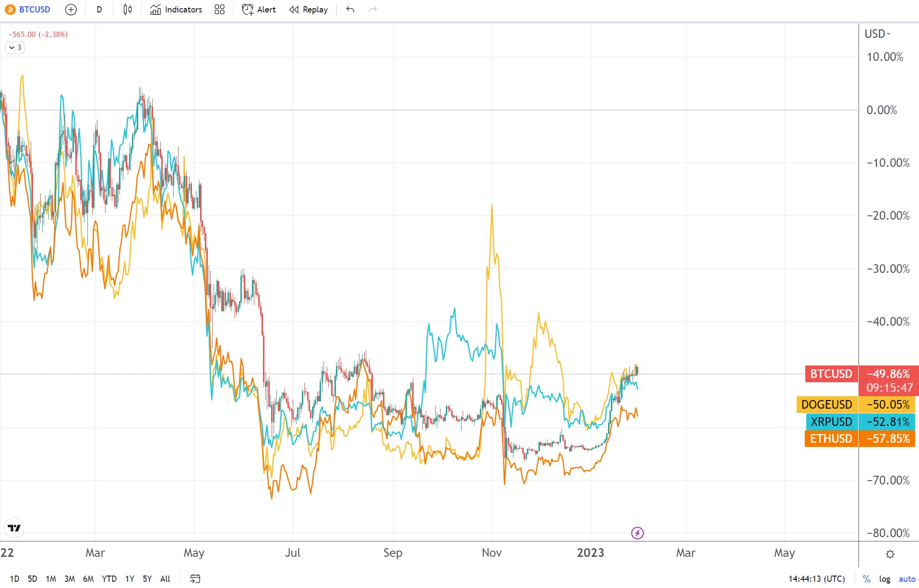The image size is (919, 588).
Task: Open the TradingView logo link
Action: click(14, 528)
